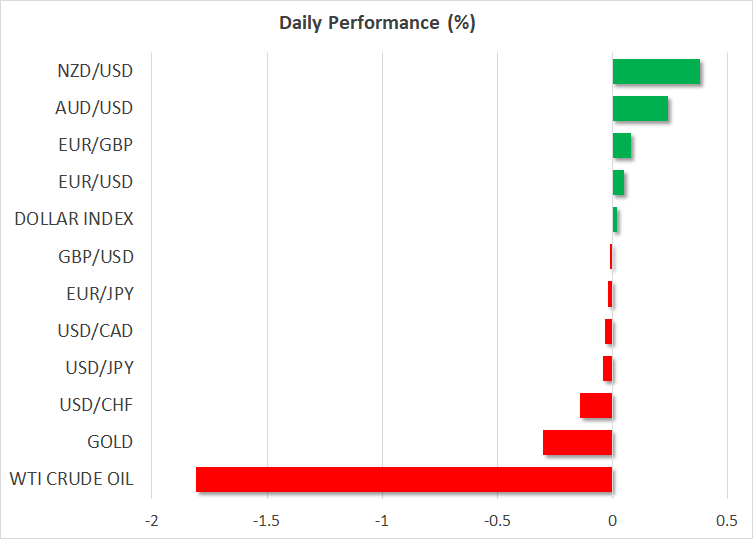Select the USD/JPY category label

99,367
